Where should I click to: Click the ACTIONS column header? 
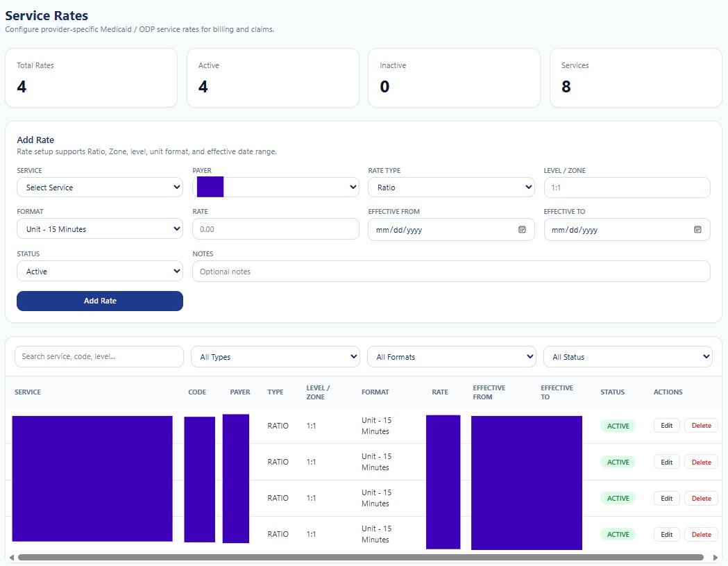[668, 392]
